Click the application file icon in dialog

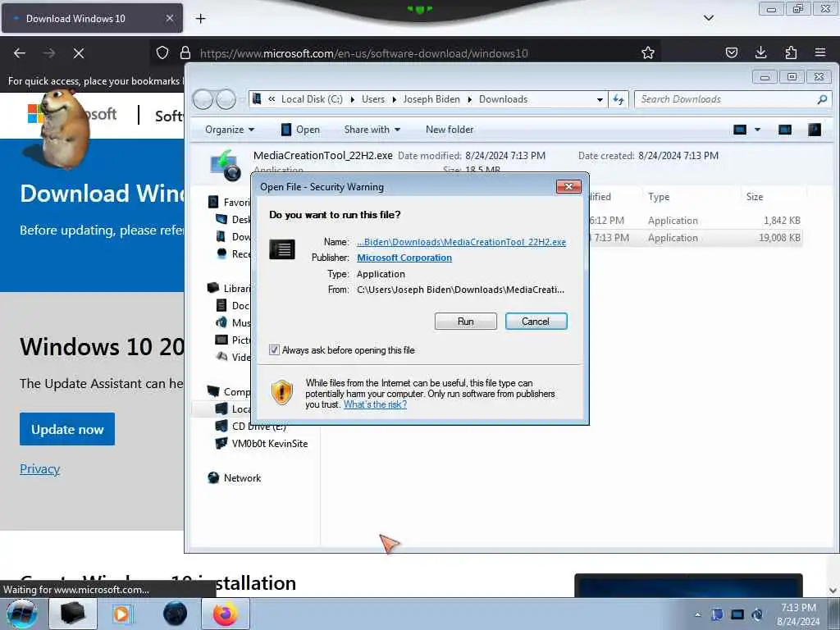click(282, 249)
